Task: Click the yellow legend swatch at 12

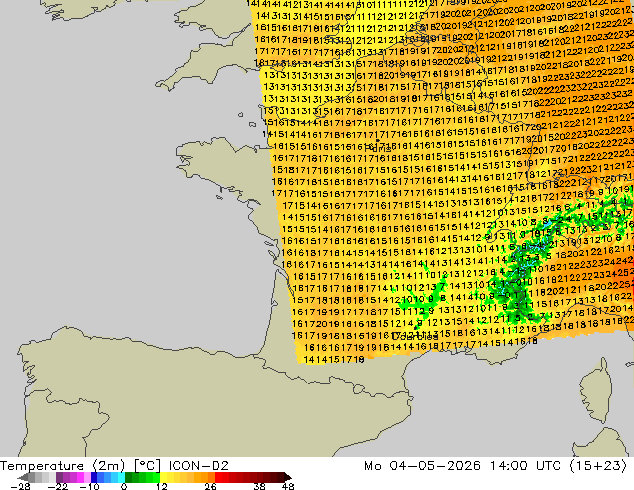Action: click(x=163, y=477)
